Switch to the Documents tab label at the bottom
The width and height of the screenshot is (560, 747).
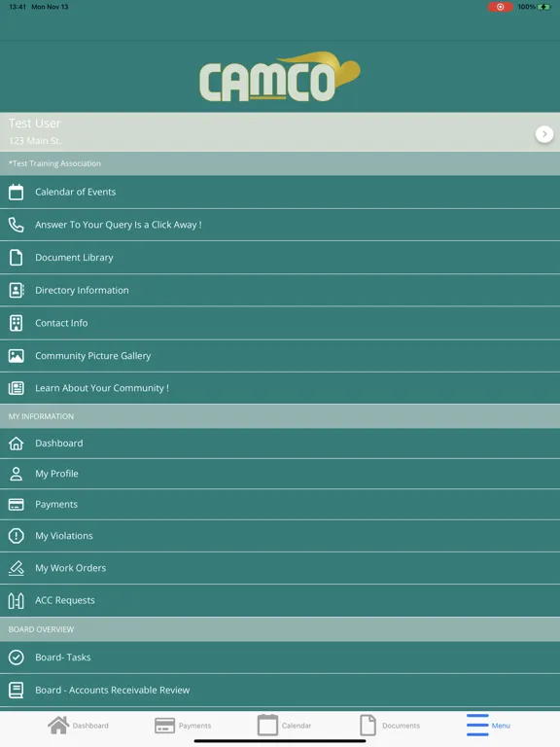tap(401, 726)
